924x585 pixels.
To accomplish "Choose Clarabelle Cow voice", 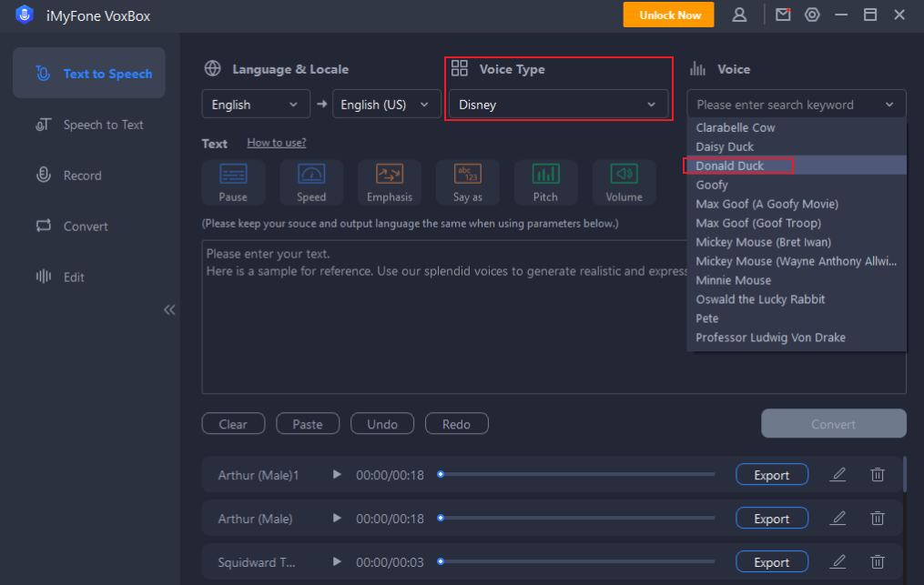I will pos(797,127).
